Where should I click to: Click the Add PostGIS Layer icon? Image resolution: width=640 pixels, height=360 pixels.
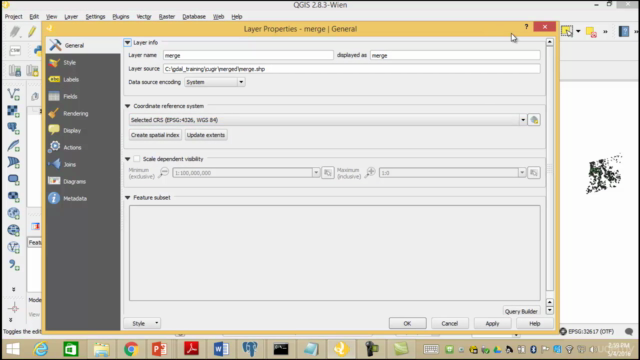coord(13,128)
